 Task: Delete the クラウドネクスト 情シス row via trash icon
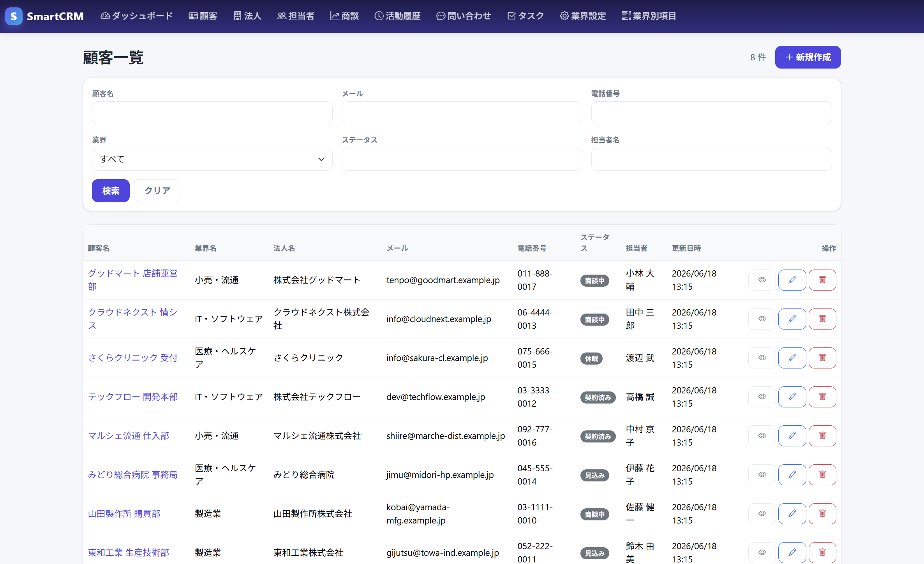pyautogui.click(x=822, y=319)
